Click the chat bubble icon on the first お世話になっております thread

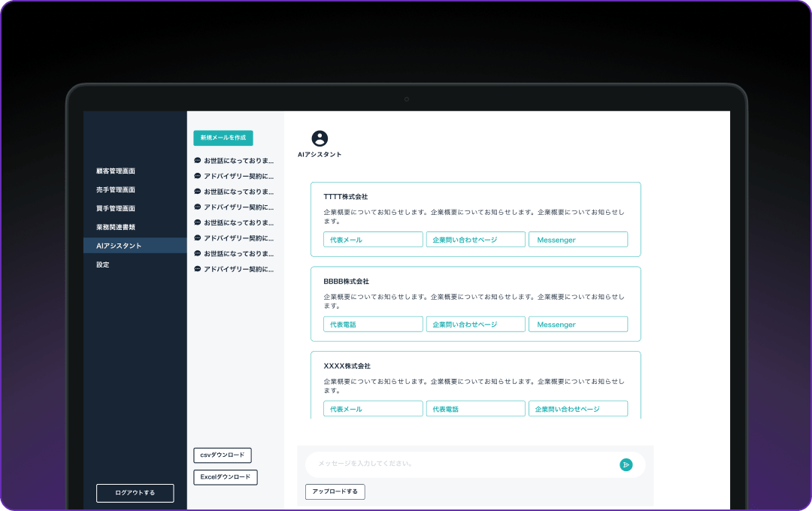pyautogui.click(x=197, y=160)
